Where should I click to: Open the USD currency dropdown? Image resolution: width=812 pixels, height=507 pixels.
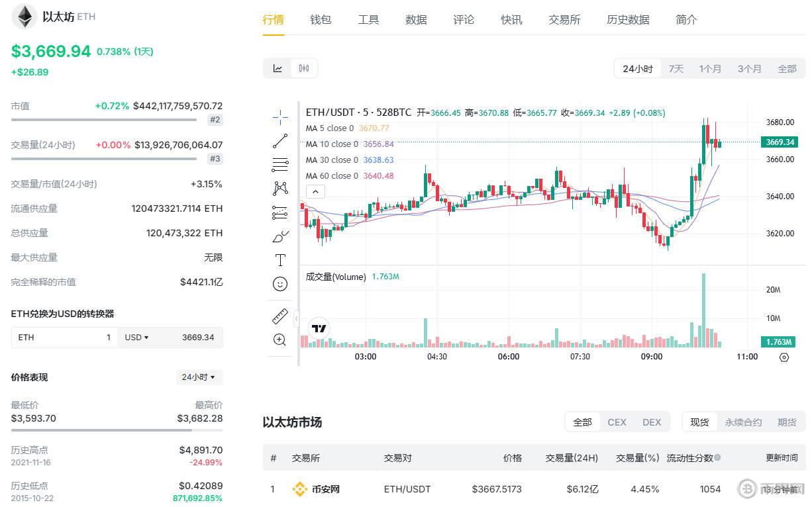137,338
